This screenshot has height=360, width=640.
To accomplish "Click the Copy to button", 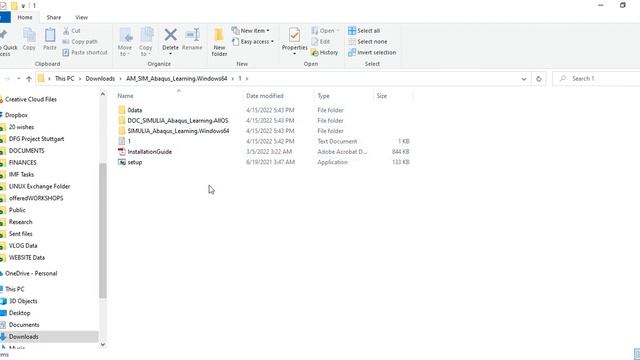I will point(146,42).
